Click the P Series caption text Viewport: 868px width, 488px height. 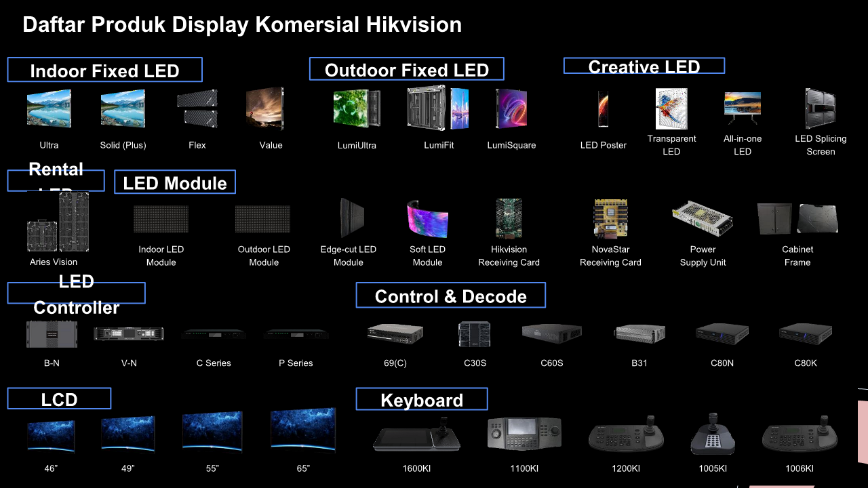[x=296, y=363]
